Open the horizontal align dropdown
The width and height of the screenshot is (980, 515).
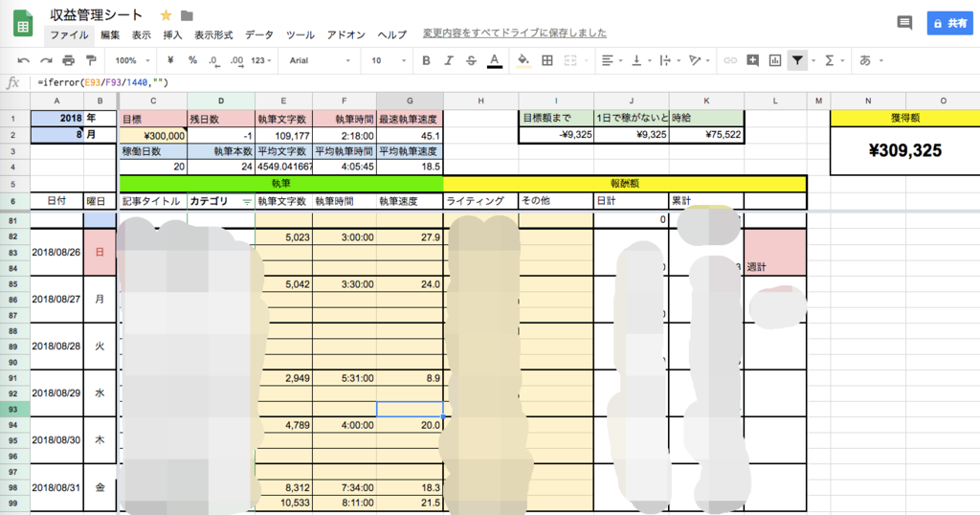pos(612,60)
